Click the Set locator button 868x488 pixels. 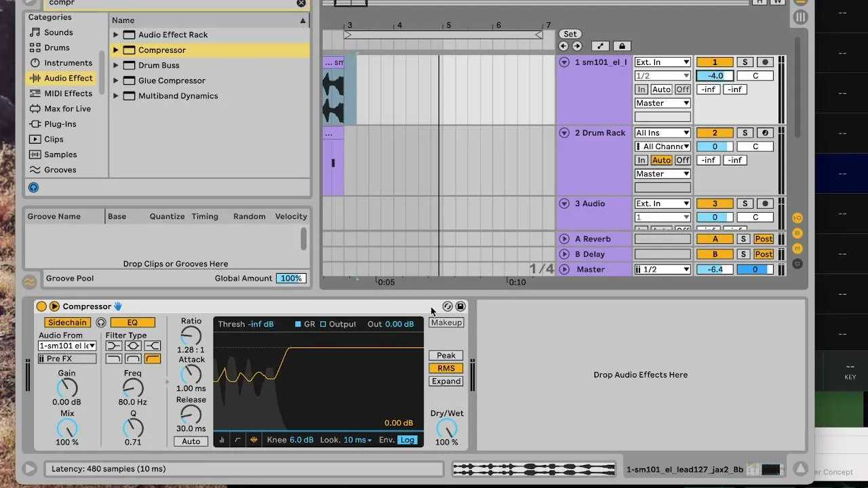pos(570,34)
